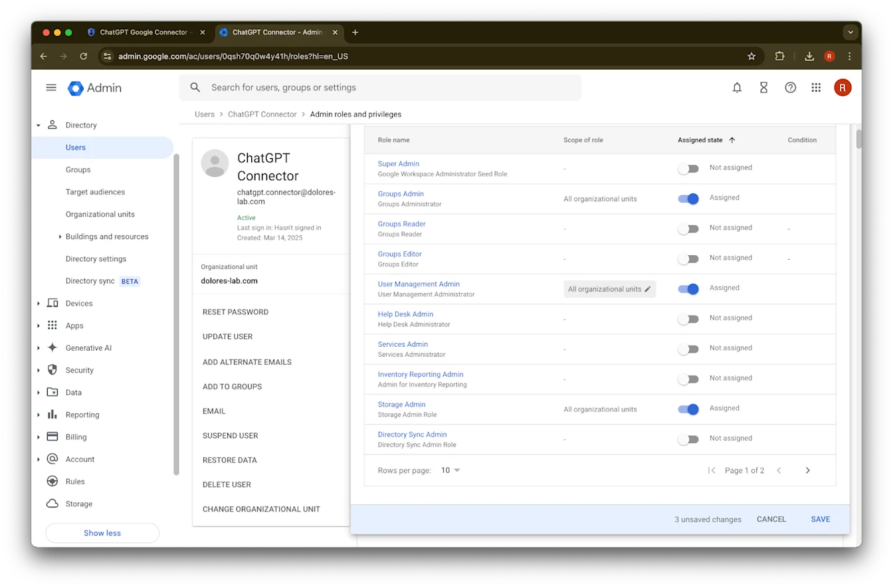View site information icon in address bar

coord(108,56)
